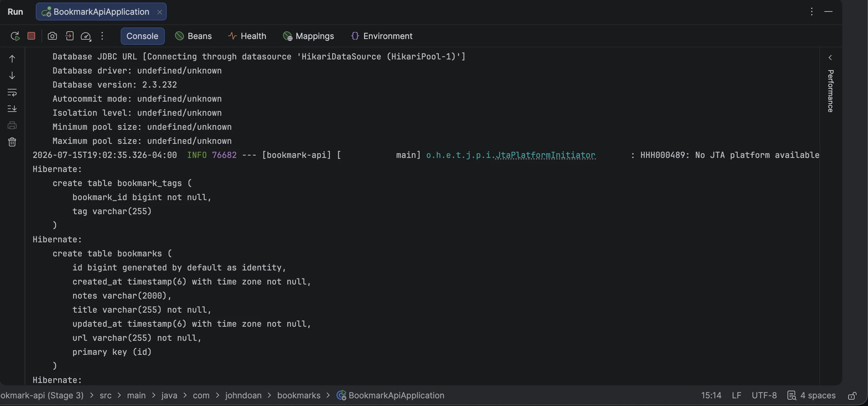This screenshot has width=868, height=406.
Task: Open indent settings '4 spaces'
Action: pyautogui.click(x=811, y=395)
